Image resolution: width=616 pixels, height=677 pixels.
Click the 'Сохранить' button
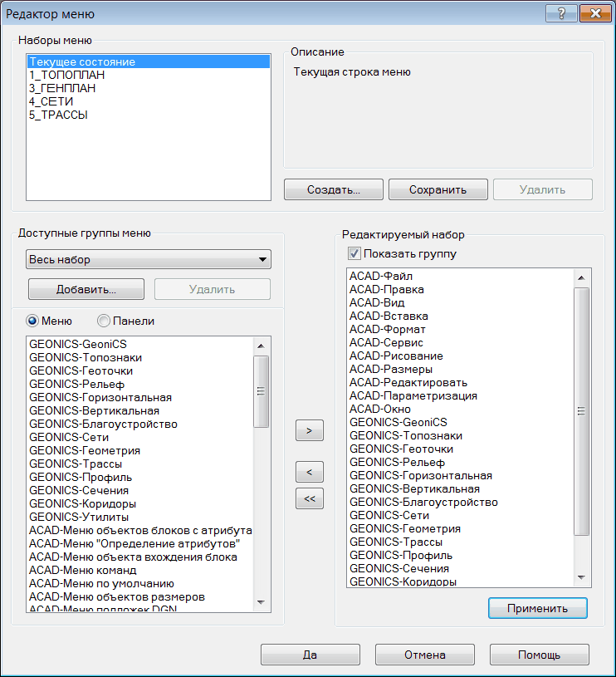(x=438, y=189)
